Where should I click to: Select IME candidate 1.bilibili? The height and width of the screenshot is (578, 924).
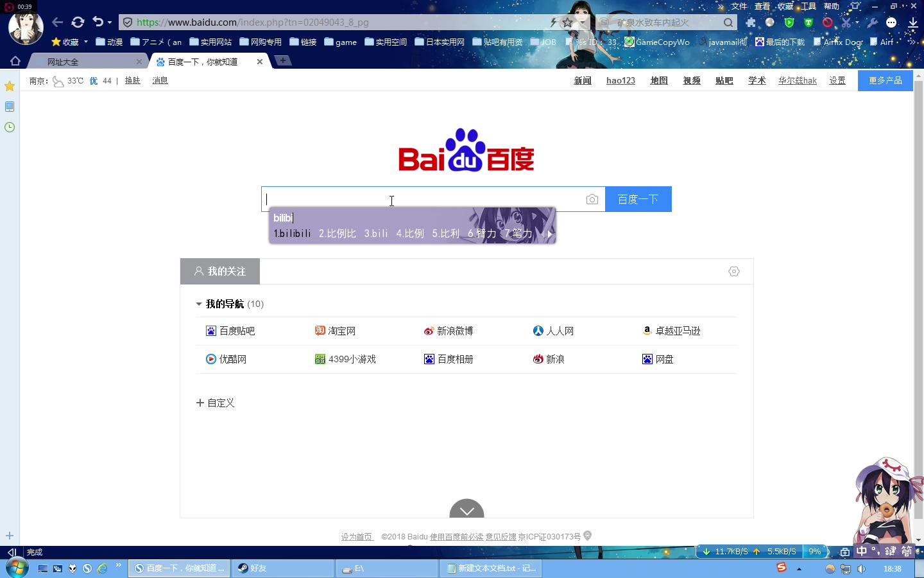click(x=292, y=233)
